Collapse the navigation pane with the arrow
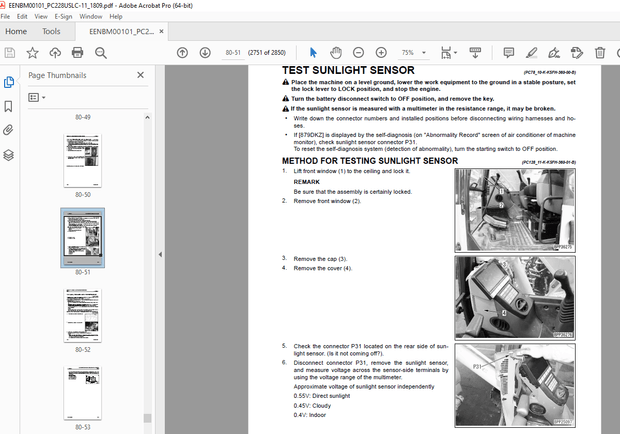The width and height of the screenshot is (620, 434). pyautogui.click(x=160, y=255)
